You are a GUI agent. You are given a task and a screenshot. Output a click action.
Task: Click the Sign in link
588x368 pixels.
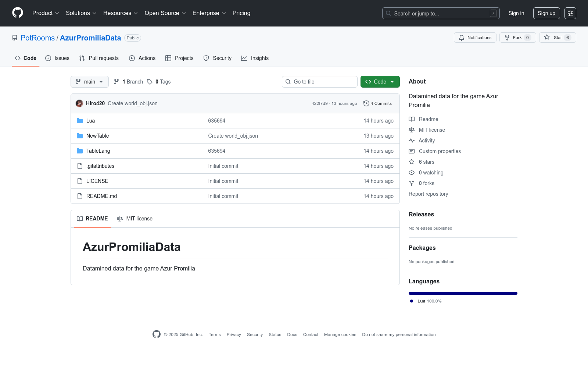pos(516,13)
